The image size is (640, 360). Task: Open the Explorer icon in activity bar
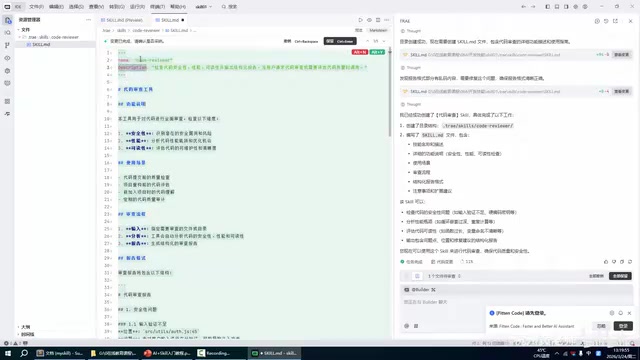pos(8,20)
